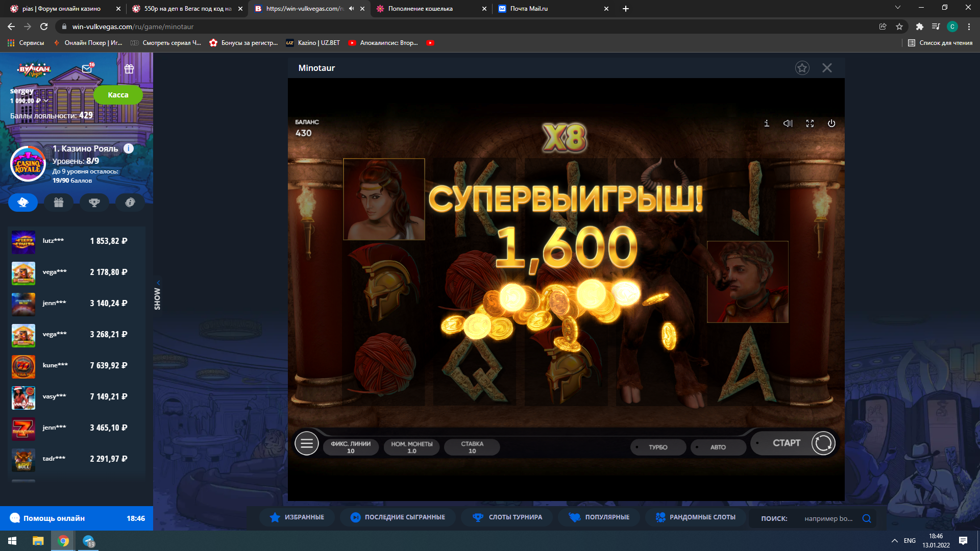Open the green Chrome profile avatar
980x551 pixels.
coord(952,27)
